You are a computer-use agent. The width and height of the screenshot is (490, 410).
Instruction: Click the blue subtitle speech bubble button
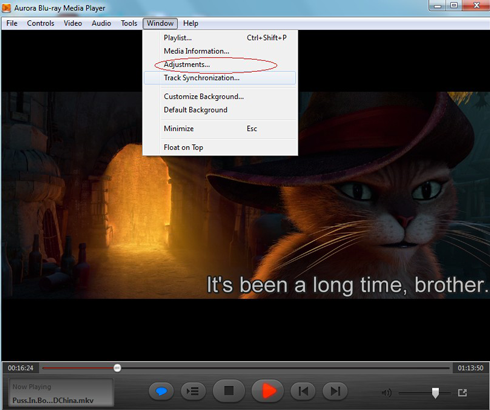click(161, 391)
